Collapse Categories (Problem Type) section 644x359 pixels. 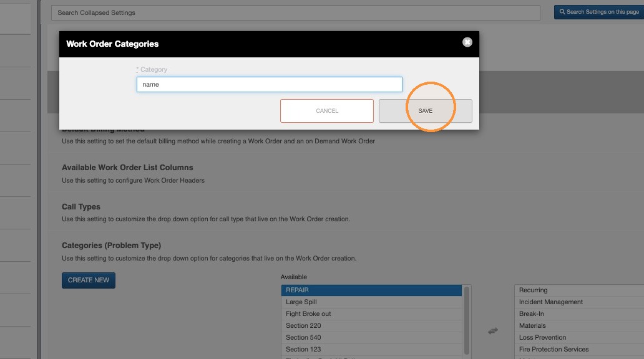tap(111, 246)
